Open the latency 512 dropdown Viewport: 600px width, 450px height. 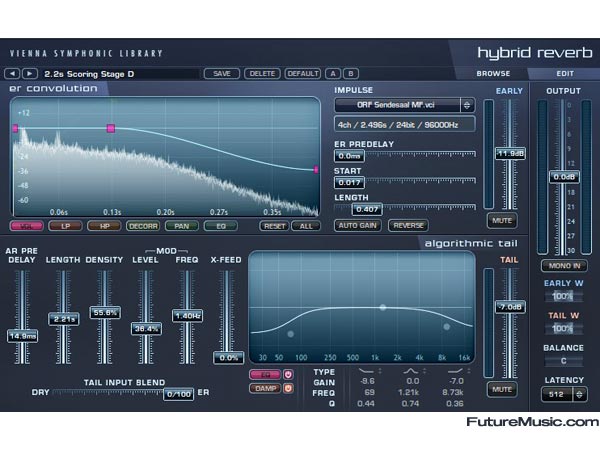(579, 394)
